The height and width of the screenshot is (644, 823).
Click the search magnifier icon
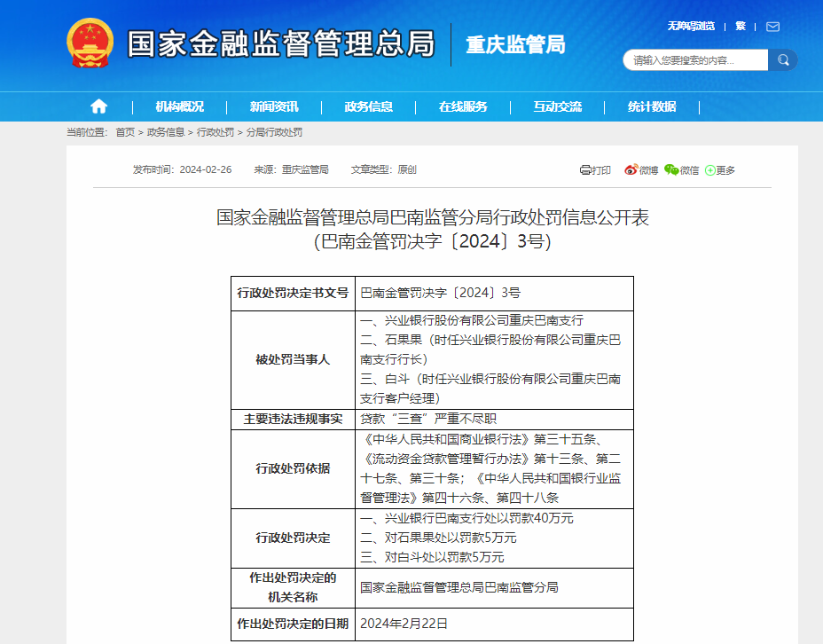[781, 59]
